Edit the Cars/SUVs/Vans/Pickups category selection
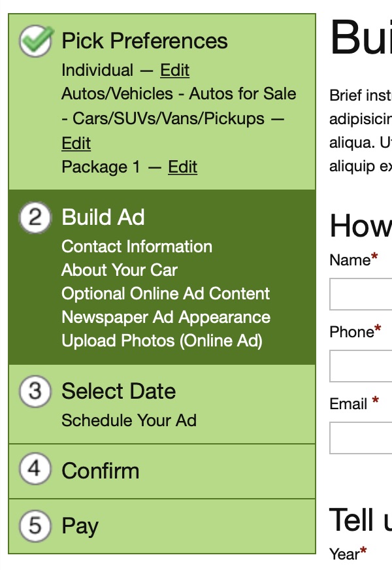The width and height of the screenshot is (392, 570). click(x=76, y=144)
